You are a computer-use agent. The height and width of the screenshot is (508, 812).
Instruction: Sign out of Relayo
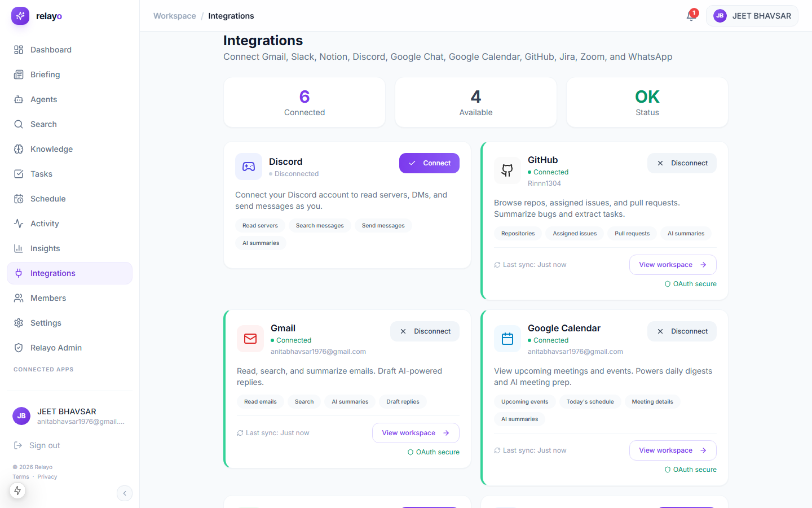click(x=37, y=445)
